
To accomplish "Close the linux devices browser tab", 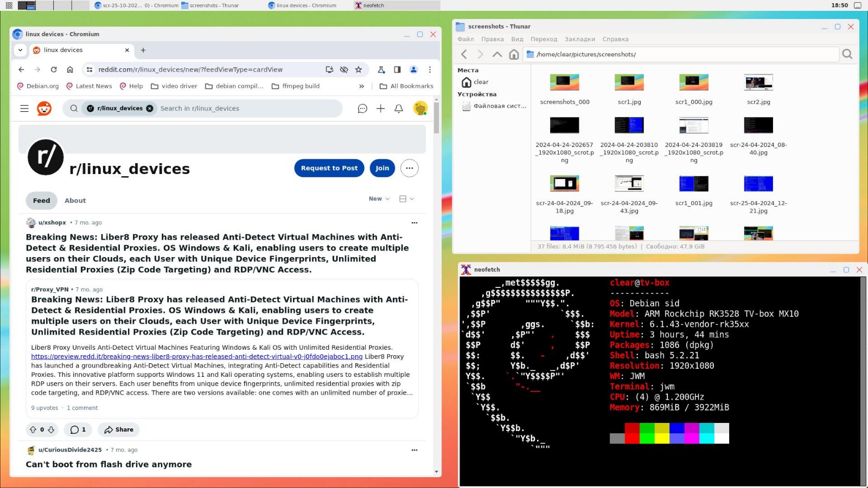I will (127, 50).
